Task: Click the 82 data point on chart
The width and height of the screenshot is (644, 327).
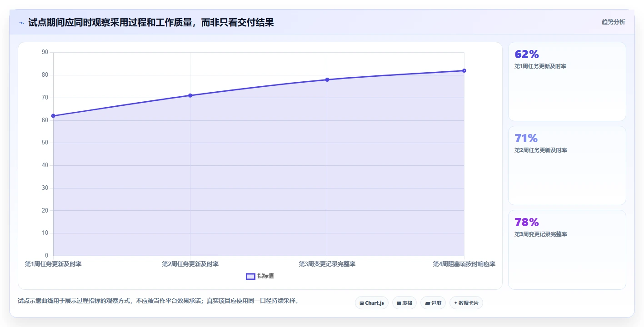Action: (x=464, y=70)
